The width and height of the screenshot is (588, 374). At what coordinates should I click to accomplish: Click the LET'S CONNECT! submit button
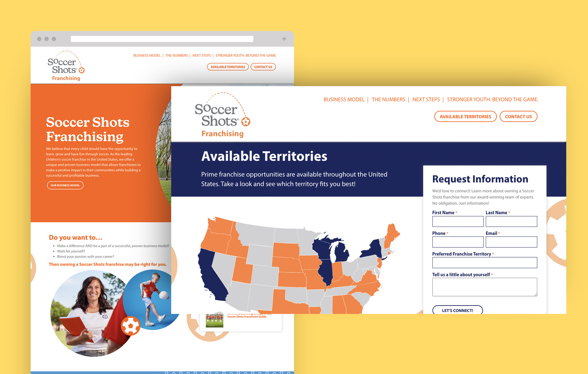[456, 310]
